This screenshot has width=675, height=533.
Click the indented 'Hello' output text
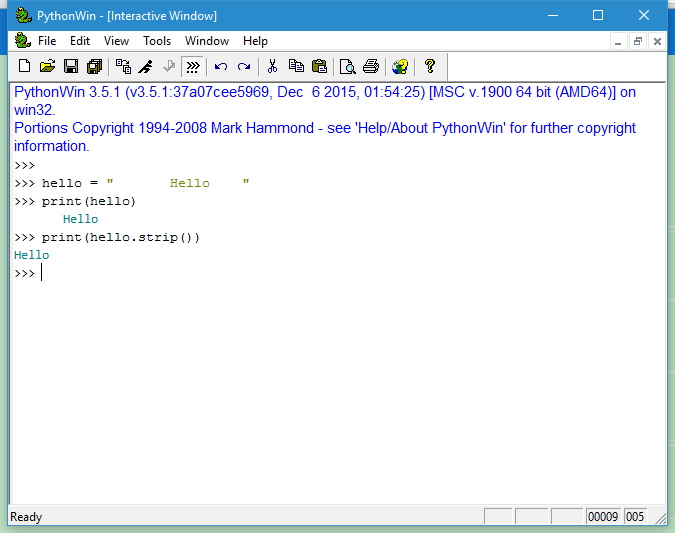[x=81, y=219]
